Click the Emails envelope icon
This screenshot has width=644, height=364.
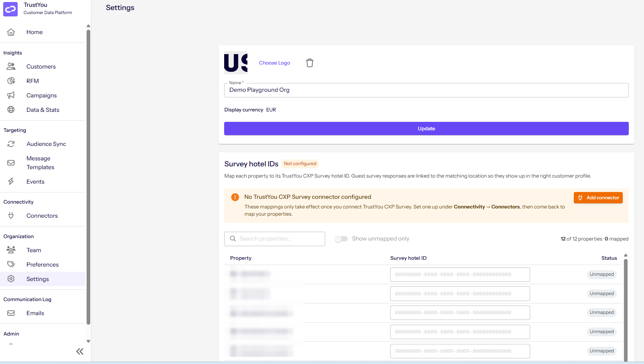11,313
